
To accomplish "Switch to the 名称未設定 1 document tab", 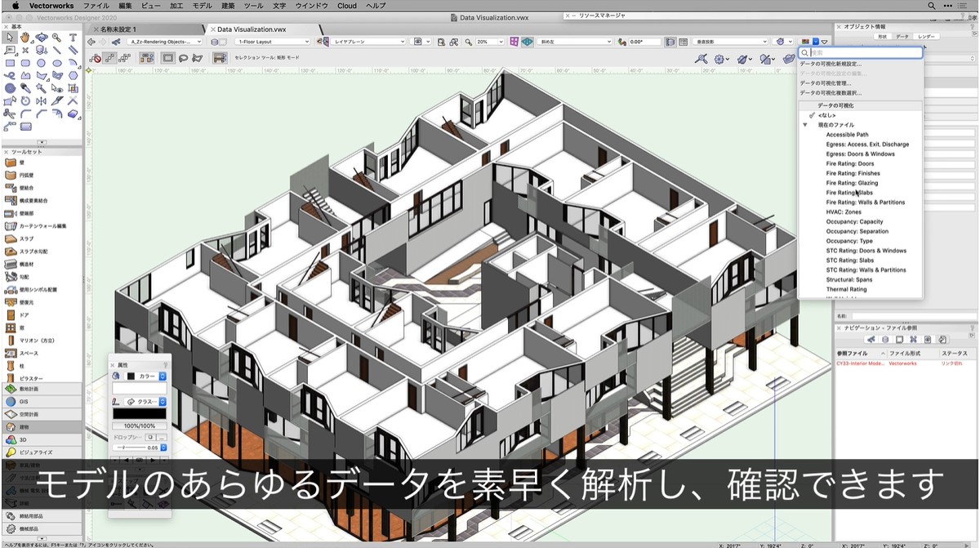I will [x=118, y=29].
